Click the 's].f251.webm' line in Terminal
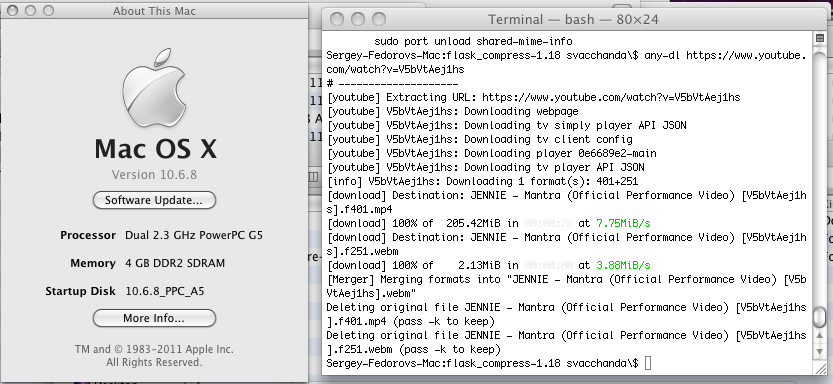The width and height of the screenshot is (833, 384). point(362,251)
